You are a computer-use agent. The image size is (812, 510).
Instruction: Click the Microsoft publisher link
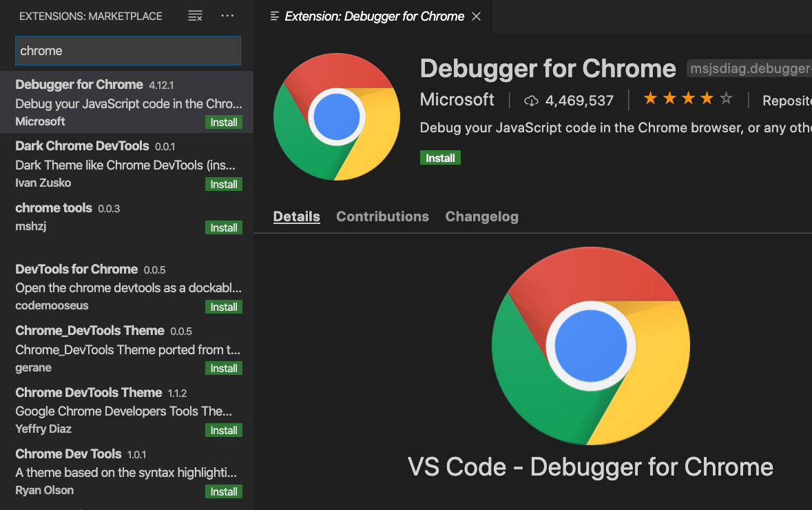point(457,99)
